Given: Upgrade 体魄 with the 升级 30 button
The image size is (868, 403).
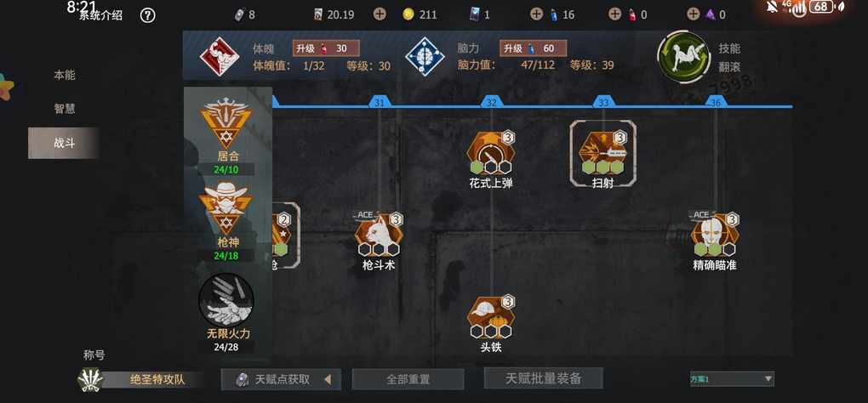Looking at the screenshot, I should click(x=326, y=48).
